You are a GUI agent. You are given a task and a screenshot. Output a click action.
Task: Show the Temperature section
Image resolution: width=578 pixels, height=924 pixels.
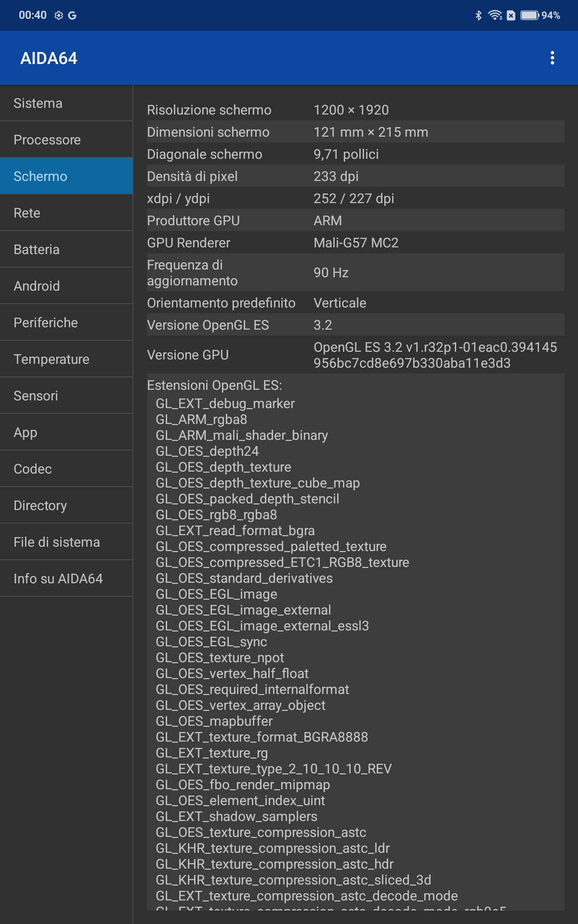pyautogui.click(x=66, y=359)
